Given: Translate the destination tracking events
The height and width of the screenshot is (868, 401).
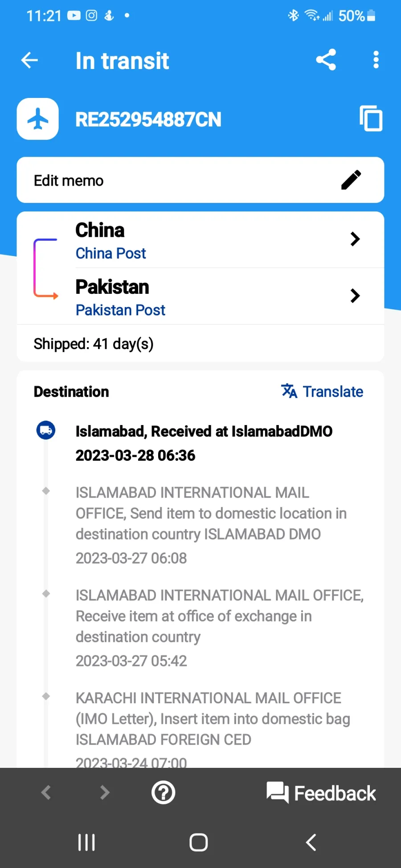Looking at the screenshot, I should 322,391.
